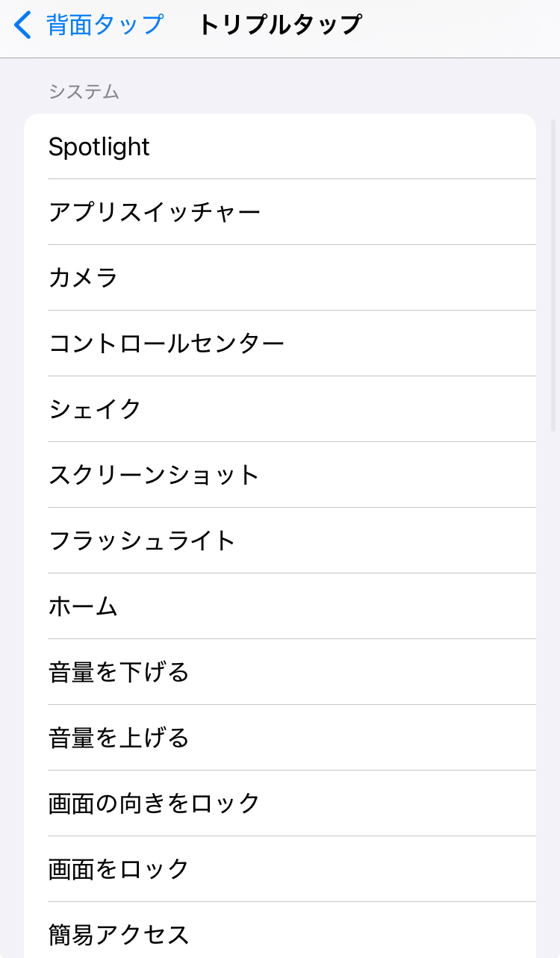Viewport: 560px width, 958px height.
Task: Pick 画面の向きをロック option
Action: (280, 803)
